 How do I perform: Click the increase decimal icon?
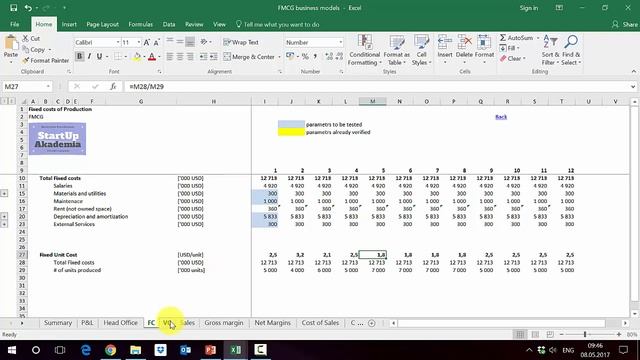[329, 57]
